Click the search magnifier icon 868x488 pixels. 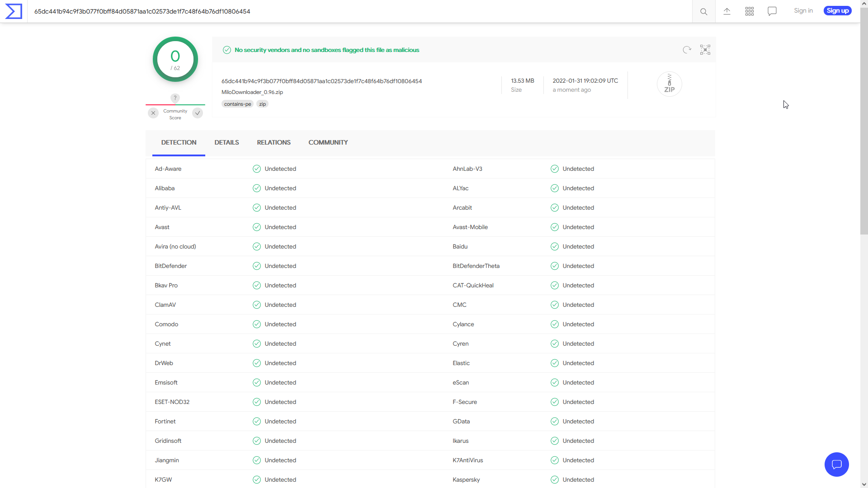704,12
